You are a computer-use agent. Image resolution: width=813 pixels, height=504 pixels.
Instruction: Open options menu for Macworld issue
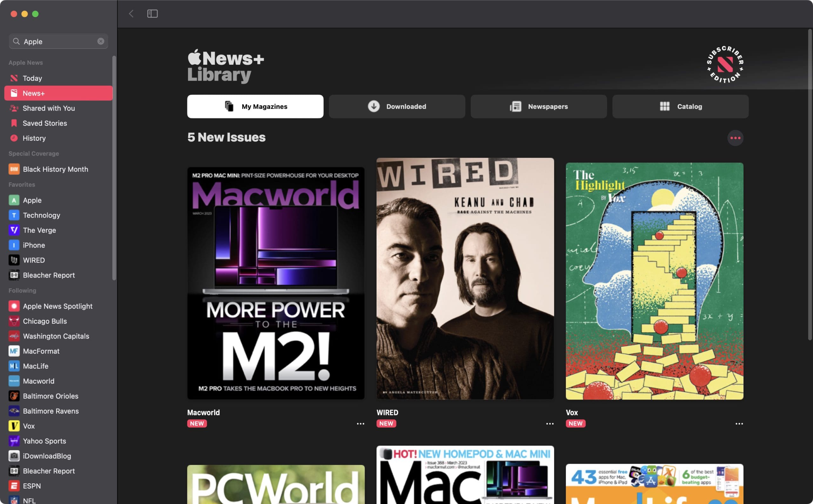pos(360,424)
